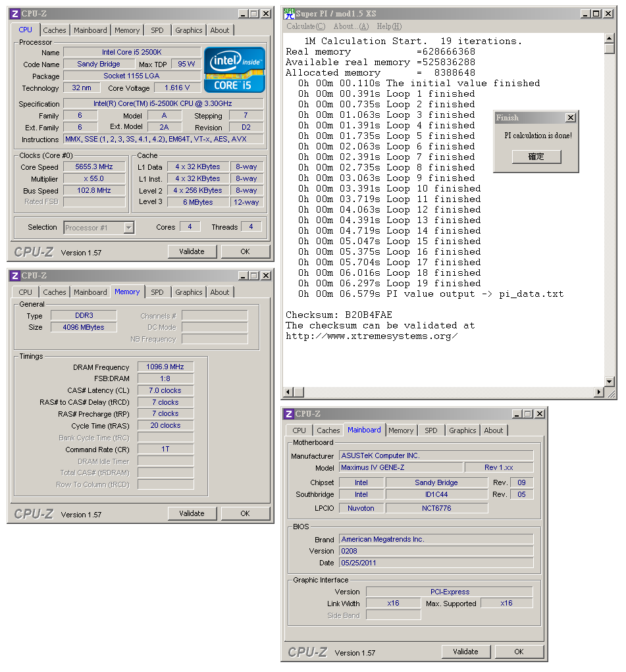Click the graphic interface version PCI-Express

coord(450,592)
